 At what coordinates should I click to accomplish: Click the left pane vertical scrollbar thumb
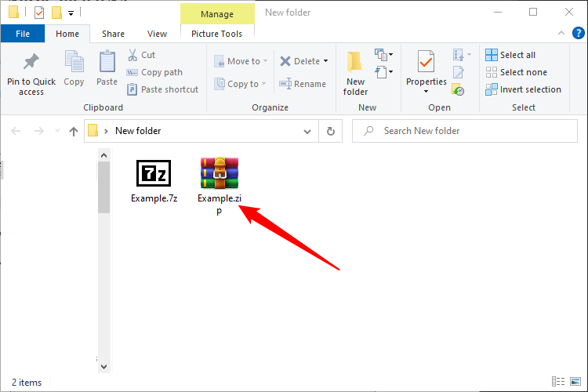(x=103, y=188)
